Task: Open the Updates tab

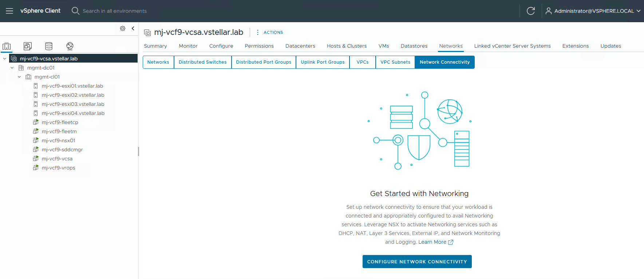Action: coord(611,46)
